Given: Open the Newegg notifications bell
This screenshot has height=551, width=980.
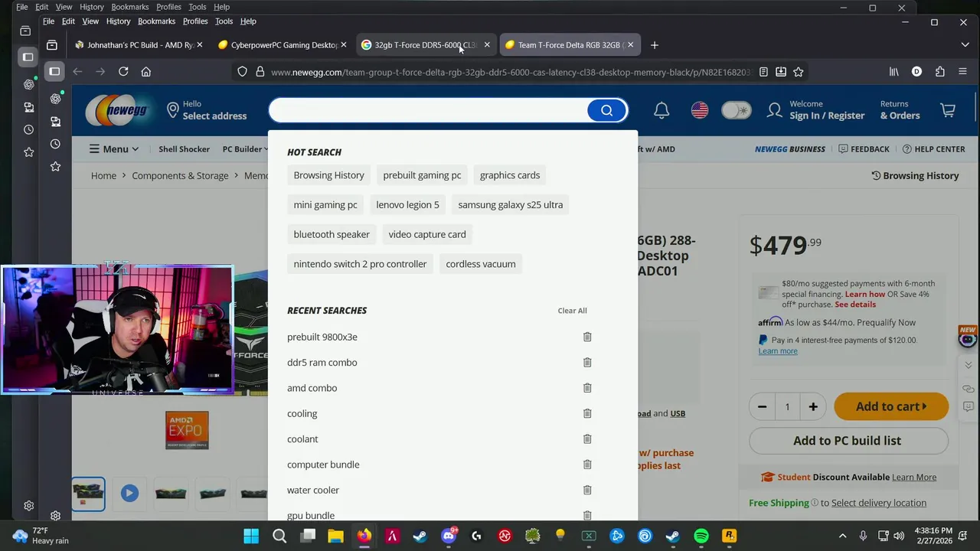Looking at the screenshot, I should tap(661, 110).
